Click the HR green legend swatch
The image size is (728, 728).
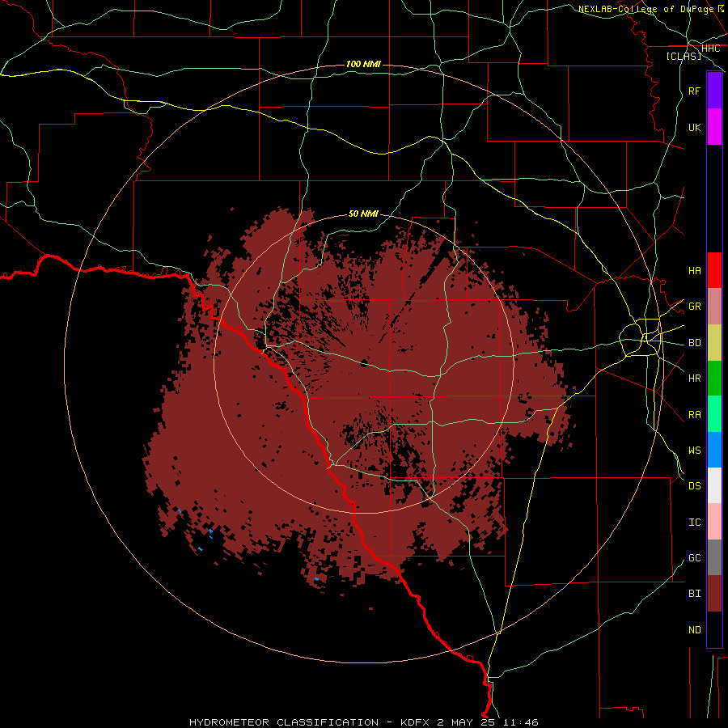click(714, 379)
